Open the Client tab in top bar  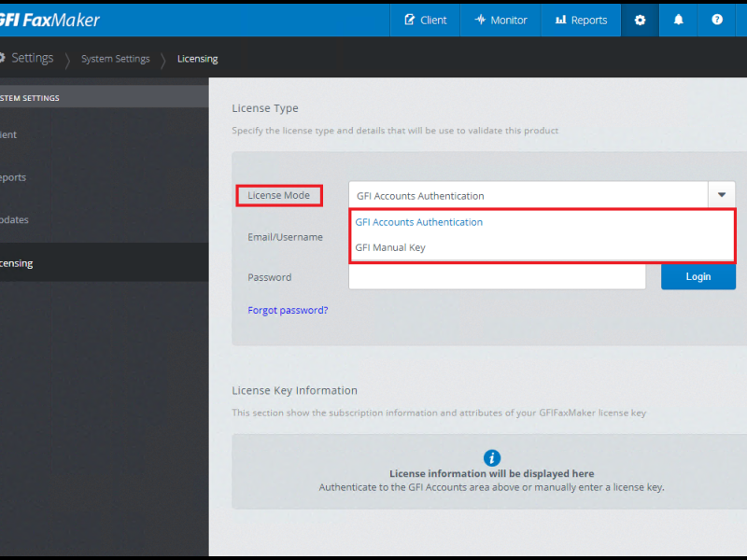tap(425, 20)
